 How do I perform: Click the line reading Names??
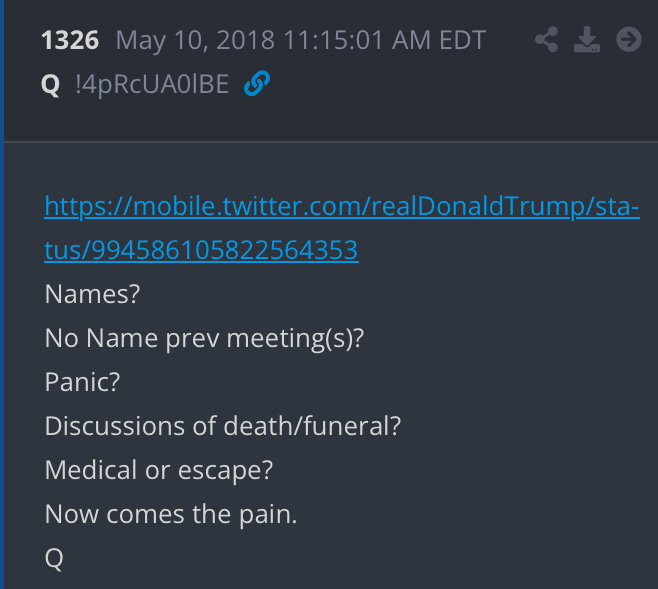92,294
